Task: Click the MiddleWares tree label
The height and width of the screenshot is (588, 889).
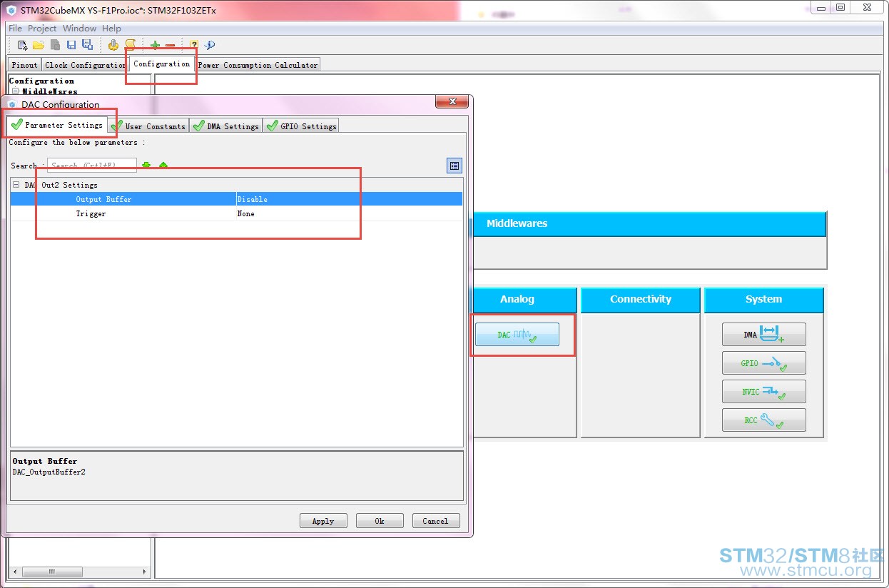Action: tap(49, 91)
